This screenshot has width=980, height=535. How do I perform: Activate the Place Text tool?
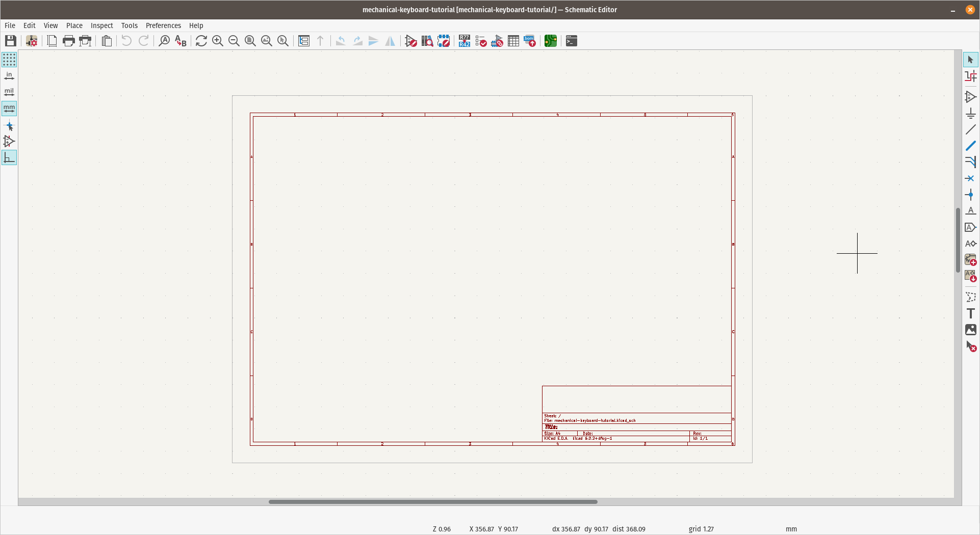pyautogui.click(x=971, y=313)
